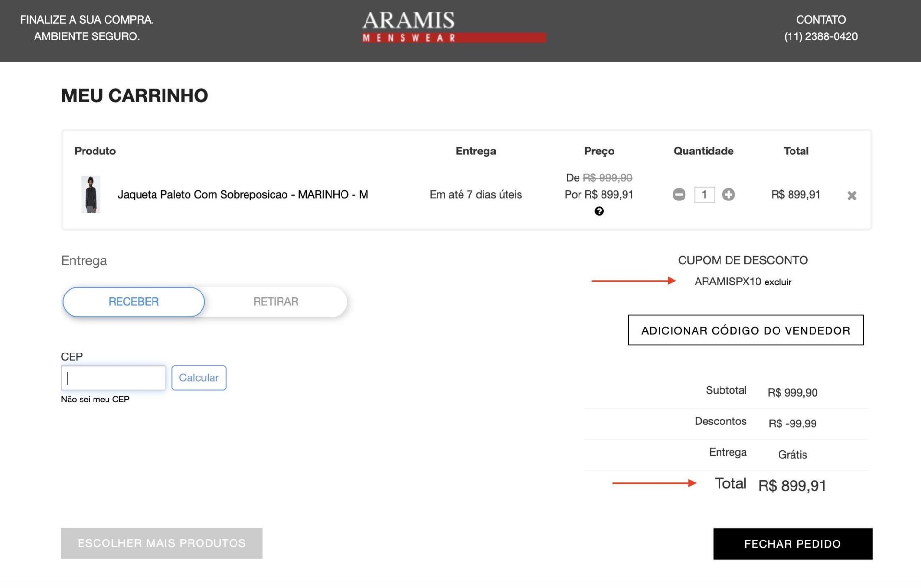Click the row Total R$ 899,91 cell
This screenshot has height=588, width=921.
point(795,195)
